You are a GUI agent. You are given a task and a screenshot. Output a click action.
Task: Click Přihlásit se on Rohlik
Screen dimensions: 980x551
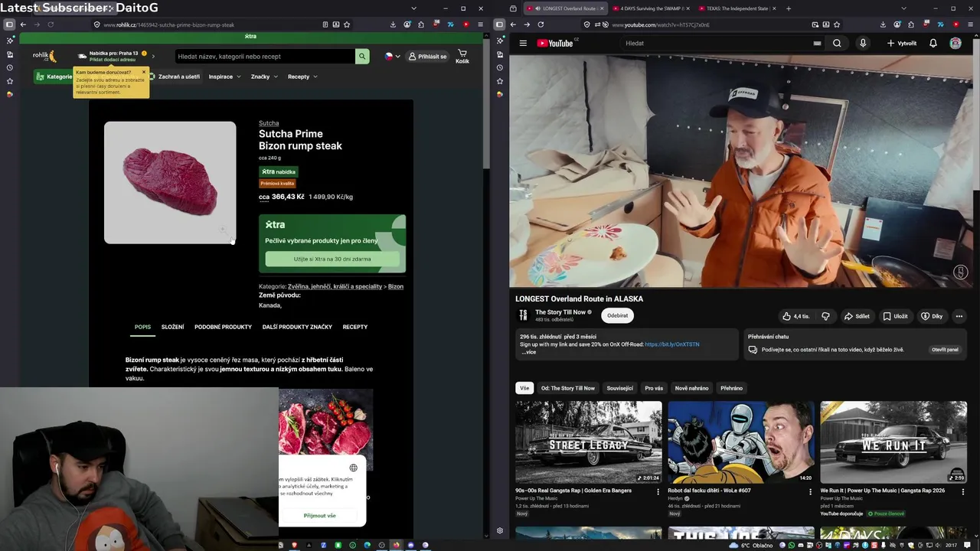point(427,56)
